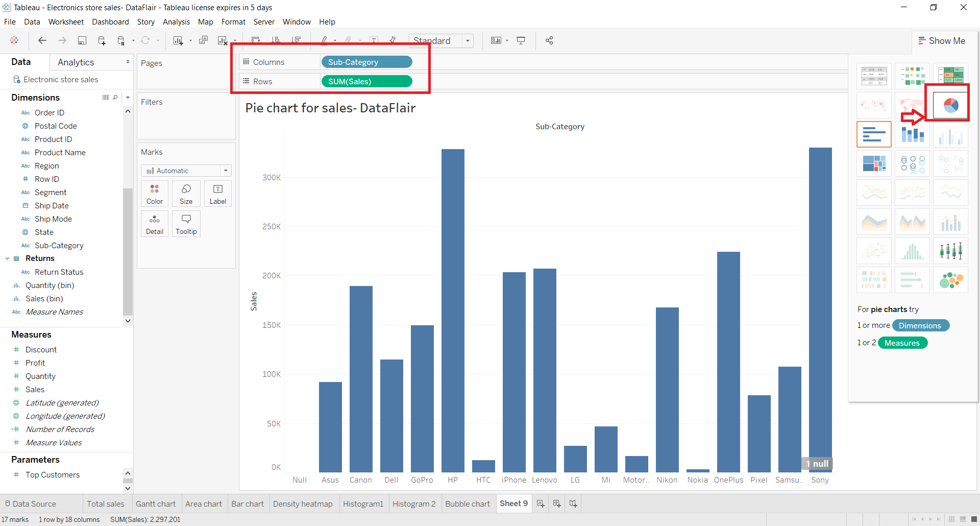The width and height of the screenshot is (980, 526).
Task: Click the Detail button on the Marks card
Action: pos(155,224)
